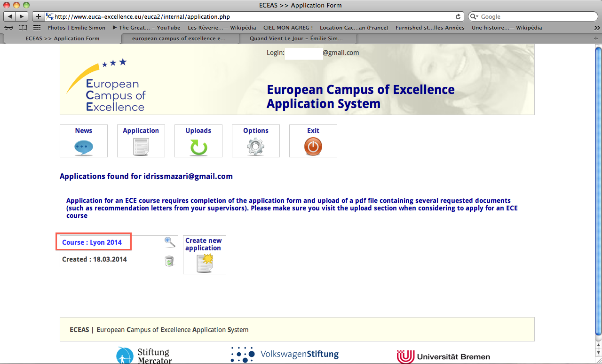Switch to 'european campus of excellence' tab
The image size is (602, 364).
(179, 39)
